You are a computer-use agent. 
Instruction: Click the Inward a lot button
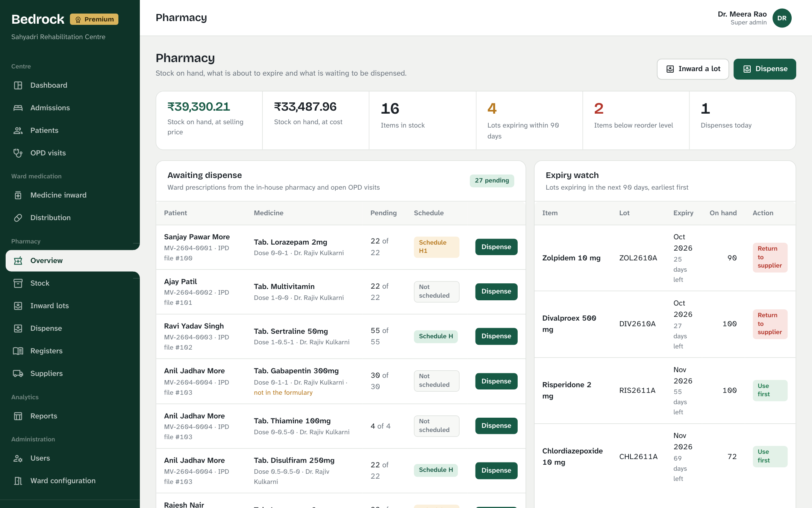coord(693,69)
